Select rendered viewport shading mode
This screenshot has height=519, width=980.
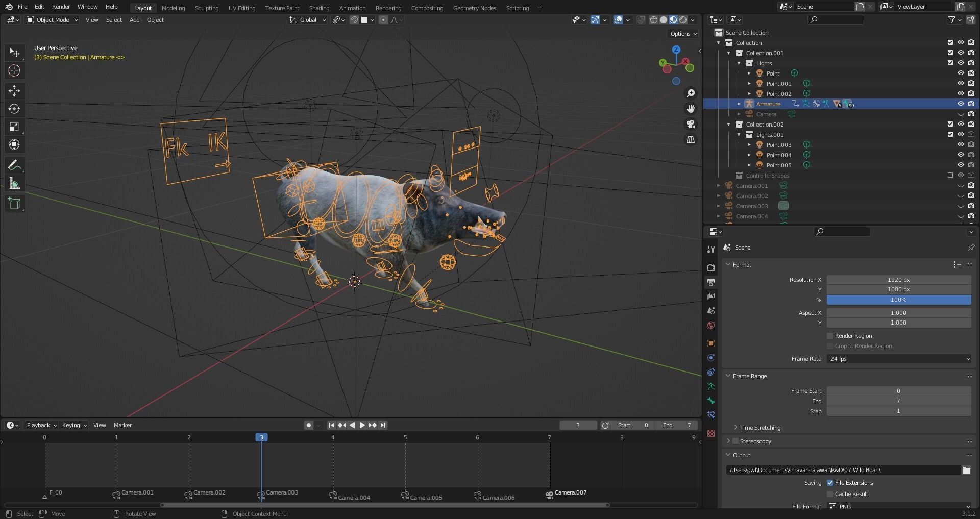(x=683, y=20)
